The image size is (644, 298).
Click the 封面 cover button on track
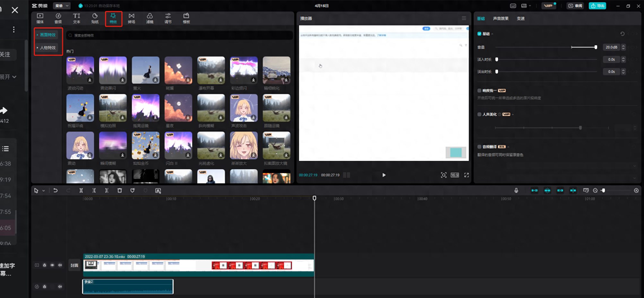click(74, 265)
